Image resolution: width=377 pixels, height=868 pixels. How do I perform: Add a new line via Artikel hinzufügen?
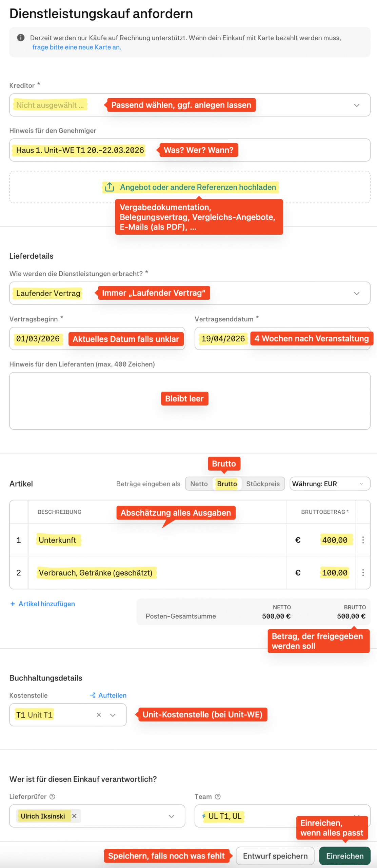pos(43,604)
